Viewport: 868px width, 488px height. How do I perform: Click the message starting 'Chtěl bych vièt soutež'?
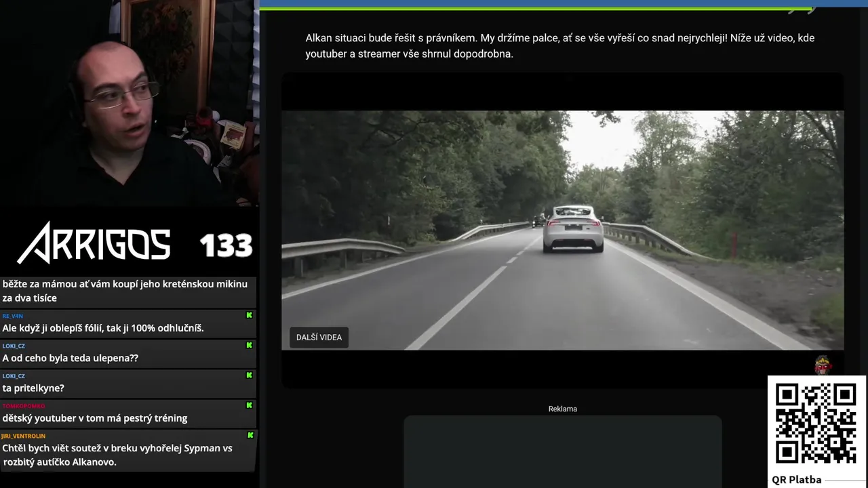(117, 455)
